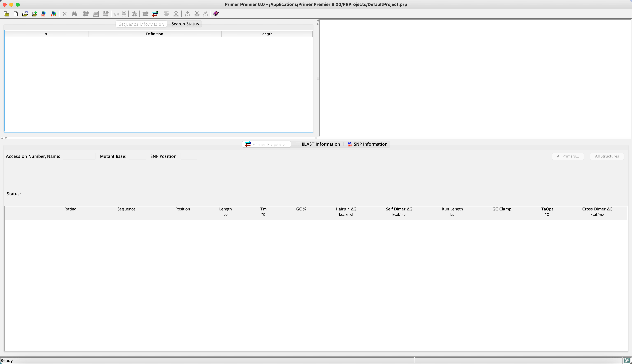Click the blue-red arrows with green plus icon
The image size is (632, 364).
(155, 14)
